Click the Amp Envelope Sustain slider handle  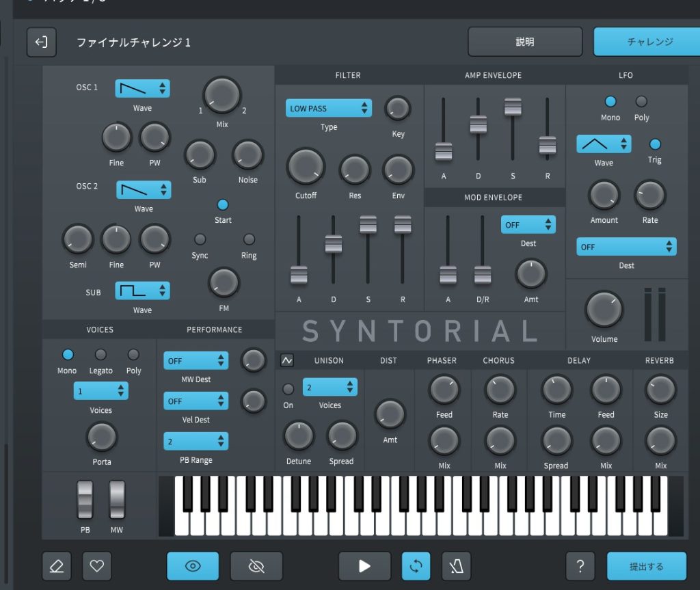[x=513, y=107]
